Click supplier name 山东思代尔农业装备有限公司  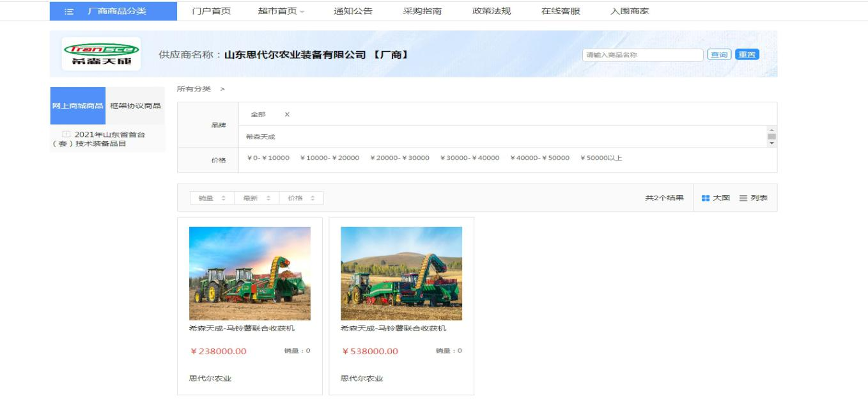tap(295, 55)
